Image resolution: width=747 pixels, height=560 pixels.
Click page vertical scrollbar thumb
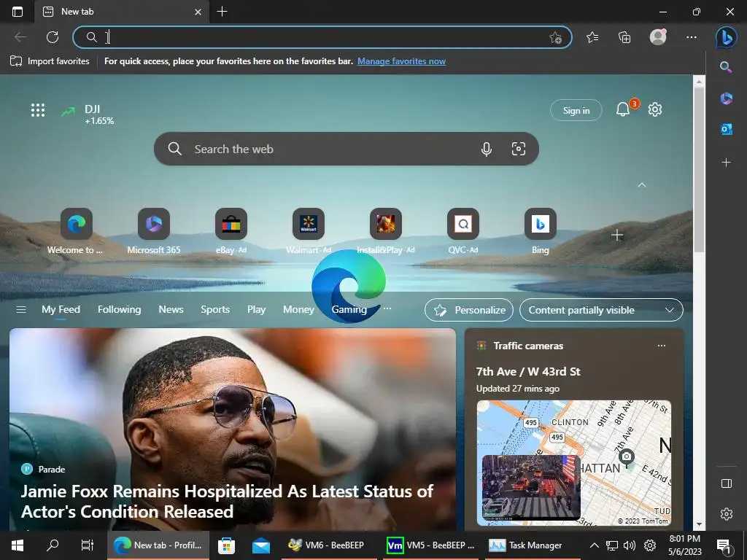pyautogui.click(x=699, y=169)
